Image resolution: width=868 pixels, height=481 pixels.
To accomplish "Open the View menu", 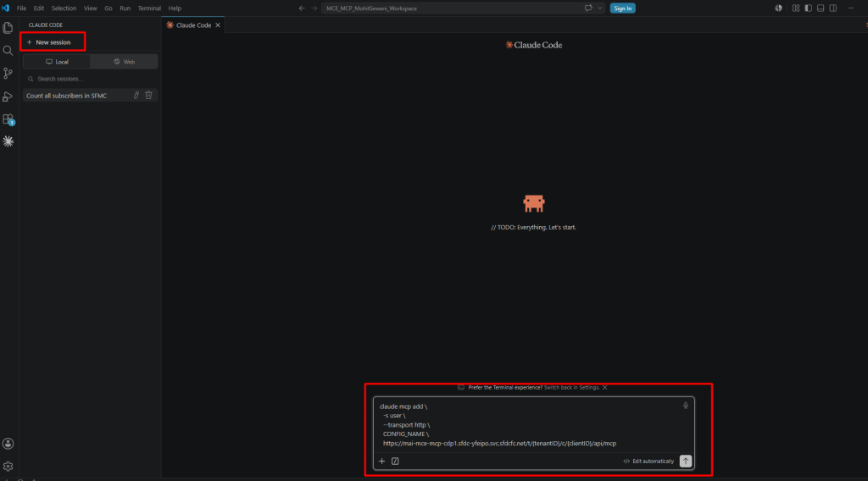I will pyautogui.click(x=90, y=8).
